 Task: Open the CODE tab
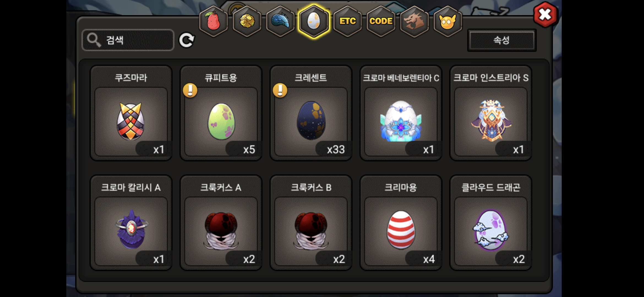coord(381,21)
